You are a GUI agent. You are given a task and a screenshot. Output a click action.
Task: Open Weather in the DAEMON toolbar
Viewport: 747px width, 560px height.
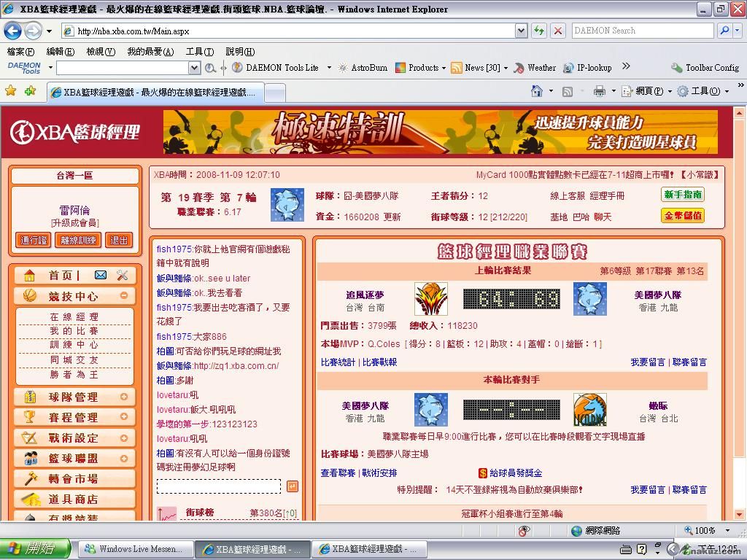(x=535, y=68)
